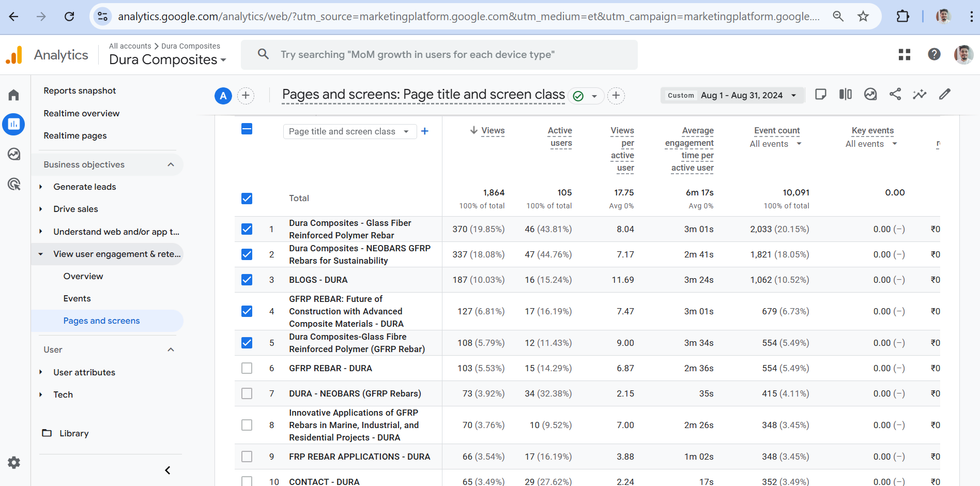Click the edit comparisons columns icon
This screenshot has width=980, height=486.
click(x=846, y=94)
